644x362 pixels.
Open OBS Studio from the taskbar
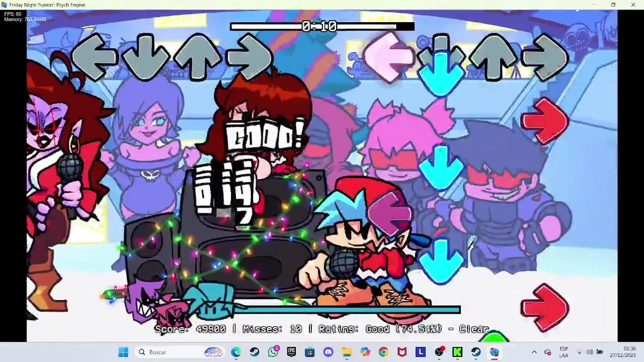[x=439, y=352]
